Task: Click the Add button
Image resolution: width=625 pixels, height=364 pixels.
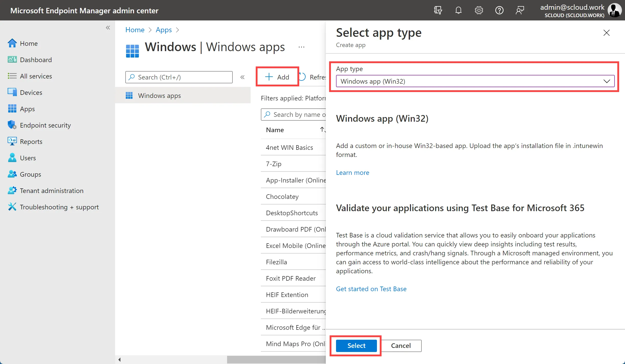Action: tap(277, 77)
